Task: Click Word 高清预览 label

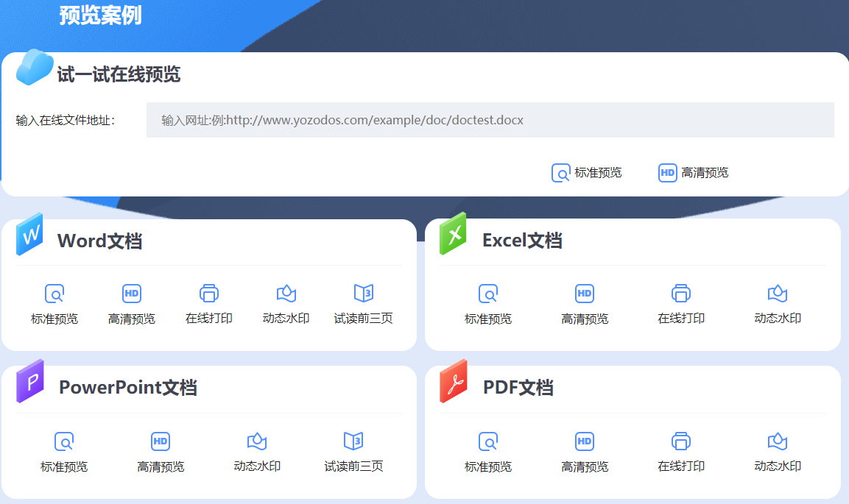Action: 132,319
